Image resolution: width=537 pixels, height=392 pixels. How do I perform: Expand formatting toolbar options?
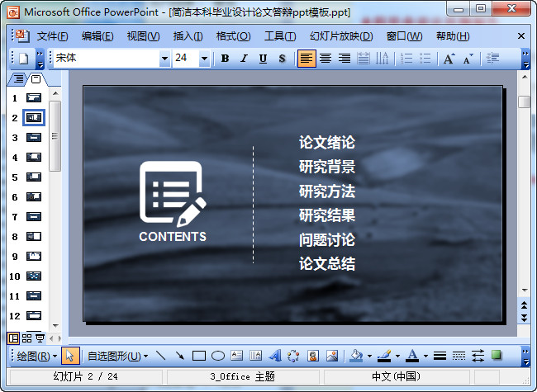pyautogui.click(x=525, y=59)
